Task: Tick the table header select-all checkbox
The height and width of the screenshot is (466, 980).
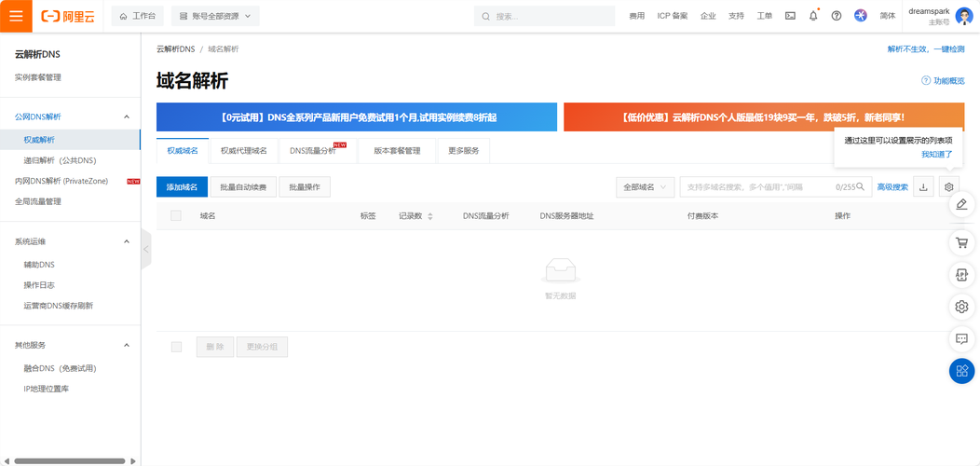Action: 176,216
